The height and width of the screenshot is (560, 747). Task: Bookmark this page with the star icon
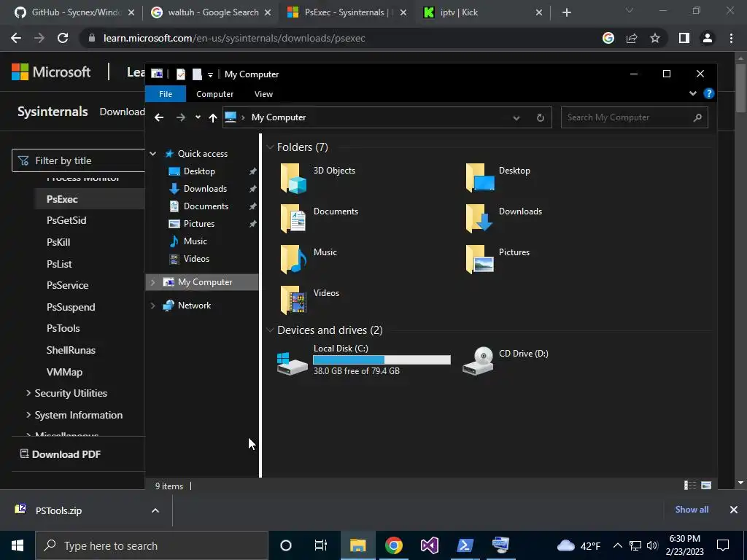point(655,38)
